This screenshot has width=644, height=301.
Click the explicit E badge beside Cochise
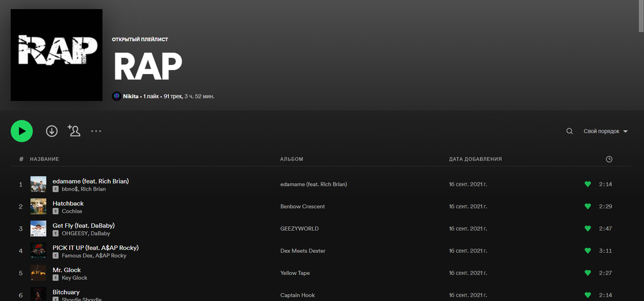click(55, 211)
